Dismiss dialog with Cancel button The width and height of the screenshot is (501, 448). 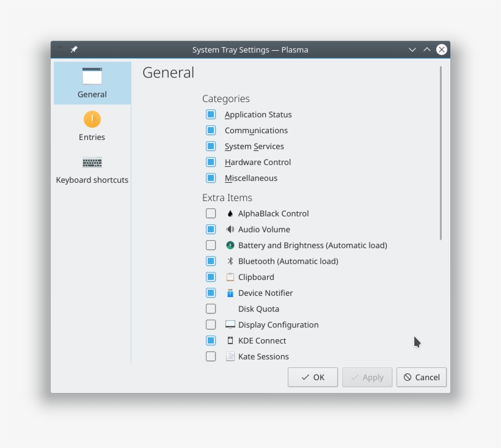pyautogui.click(x=422, y=377)
